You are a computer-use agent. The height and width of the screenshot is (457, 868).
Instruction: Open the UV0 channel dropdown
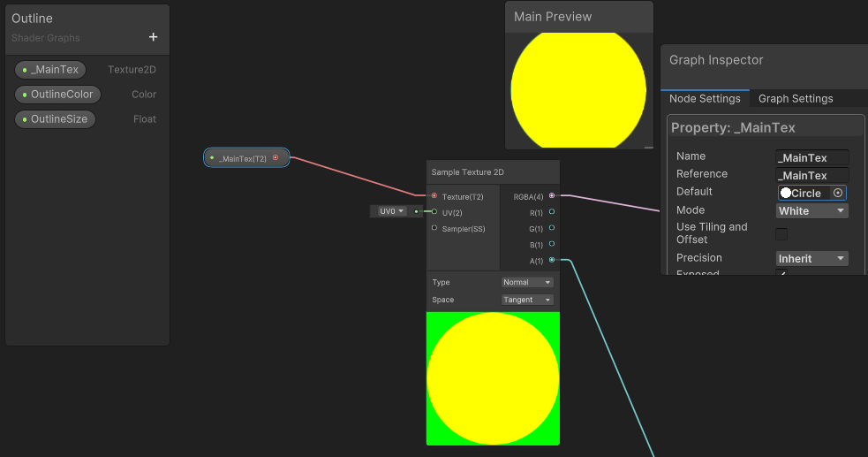tap(391, 211)
